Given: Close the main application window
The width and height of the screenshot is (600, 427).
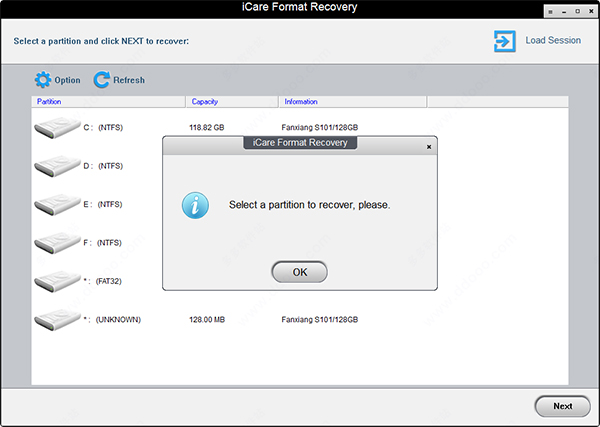Looking at the screenshot, I should (x=591, y=11).
